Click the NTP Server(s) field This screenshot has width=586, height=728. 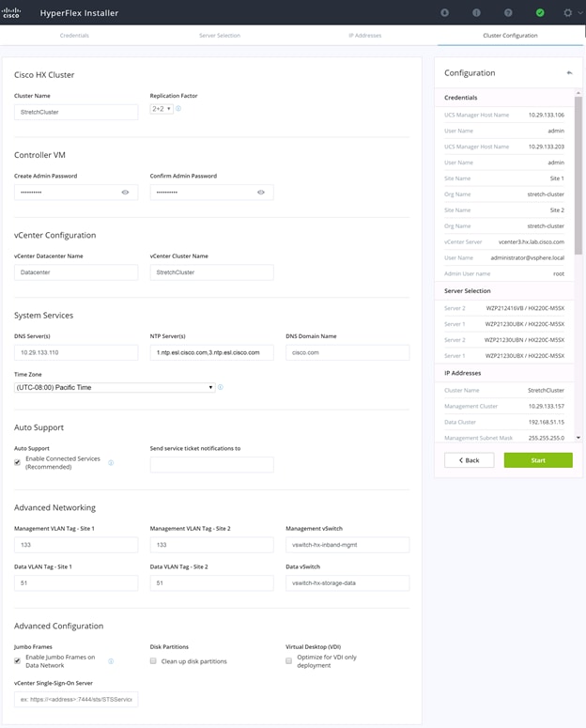pos(211,352)
